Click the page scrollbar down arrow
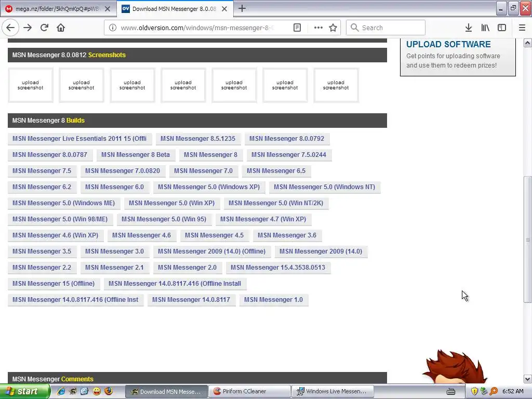 pos(527,379)
